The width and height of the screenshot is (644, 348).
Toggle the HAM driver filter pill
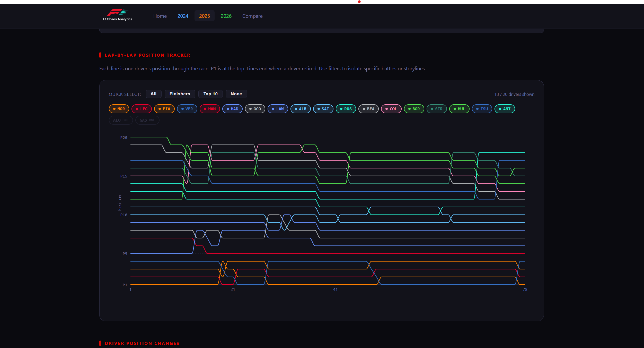210,109
